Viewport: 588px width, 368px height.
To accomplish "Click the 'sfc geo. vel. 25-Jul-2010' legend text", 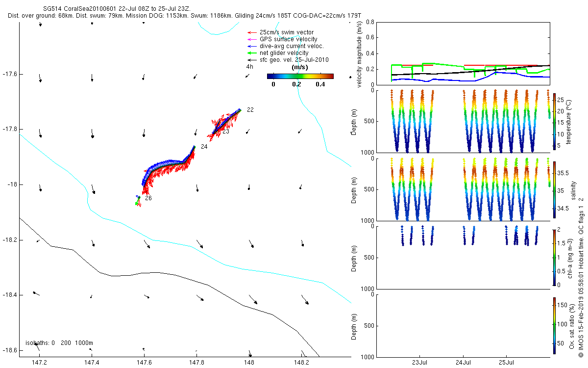I will click(294, 60).
